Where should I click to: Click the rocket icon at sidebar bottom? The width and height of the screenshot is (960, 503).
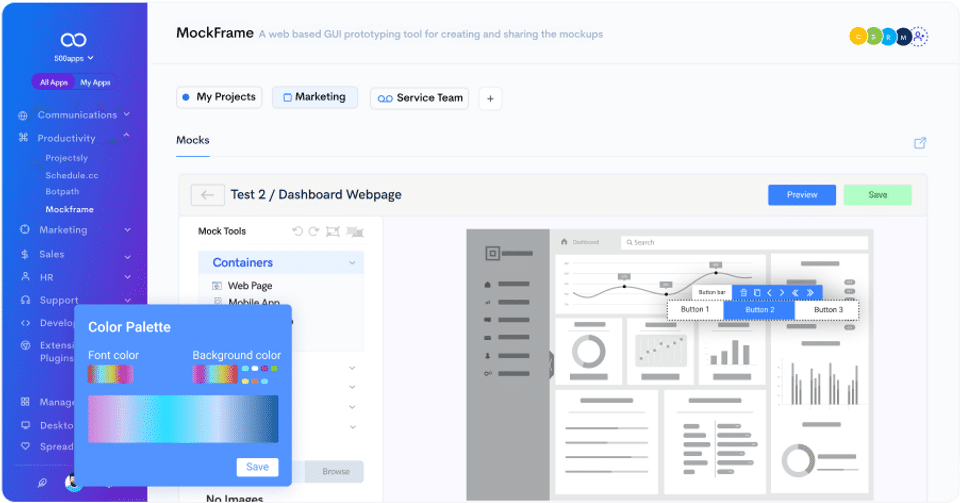42,483
